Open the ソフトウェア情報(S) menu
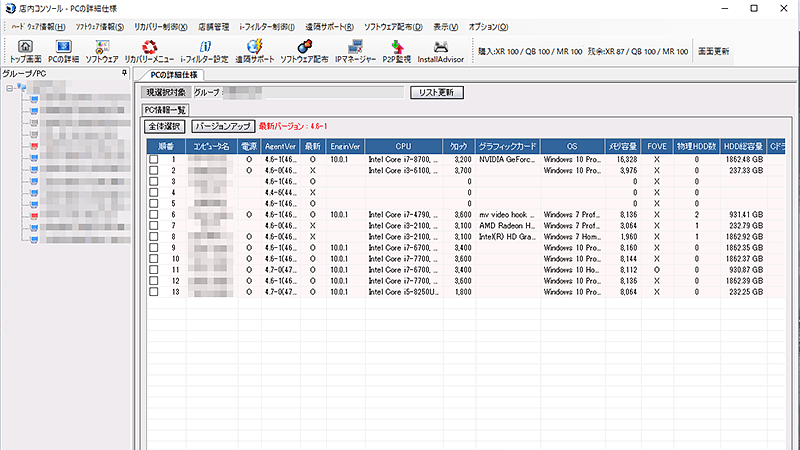 click(x=99, y=27)
